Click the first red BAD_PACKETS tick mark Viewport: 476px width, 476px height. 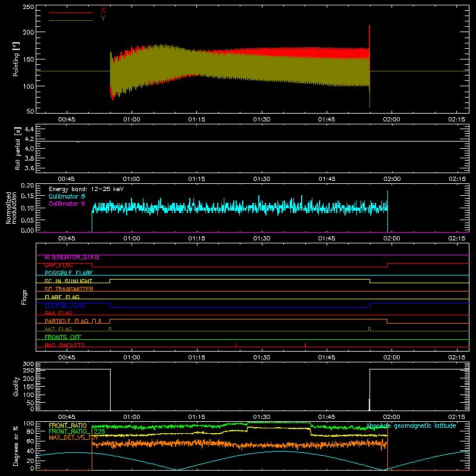coord(236,345)
